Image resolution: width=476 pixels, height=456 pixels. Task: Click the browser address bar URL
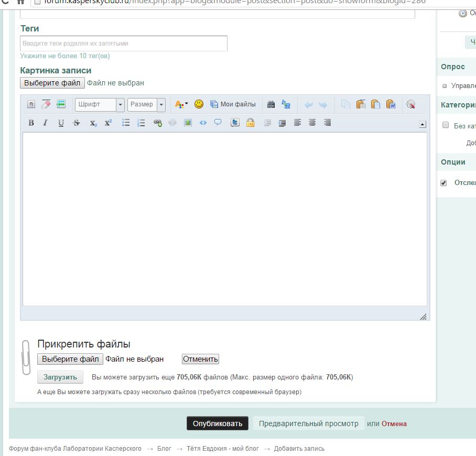[x=234, y=2]
